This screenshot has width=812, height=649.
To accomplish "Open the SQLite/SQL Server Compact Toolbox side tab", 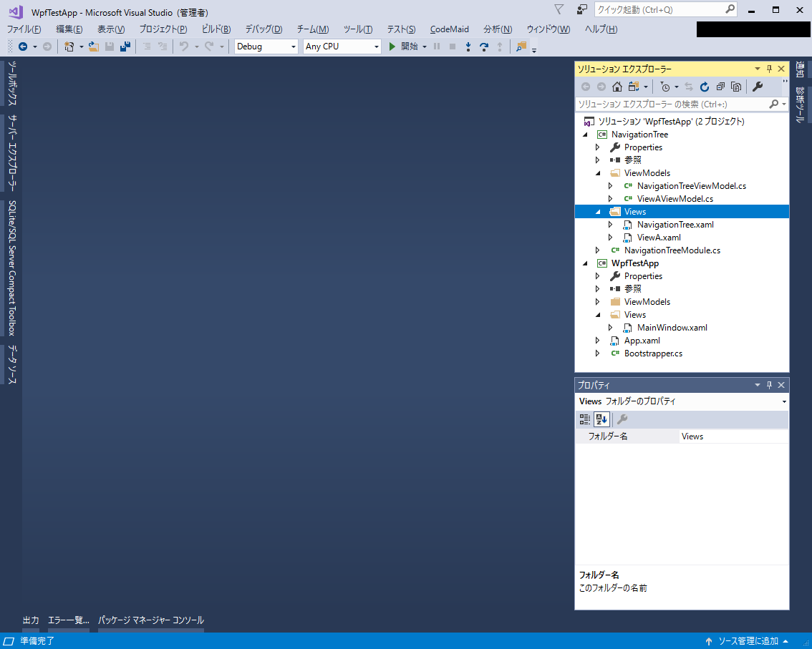I will point(12,268).
